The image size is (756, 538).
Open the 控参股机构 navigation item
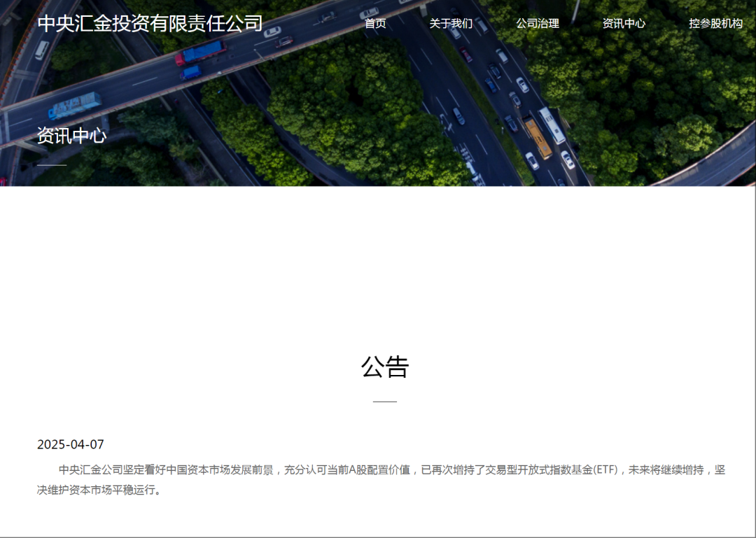pos(715,23)
